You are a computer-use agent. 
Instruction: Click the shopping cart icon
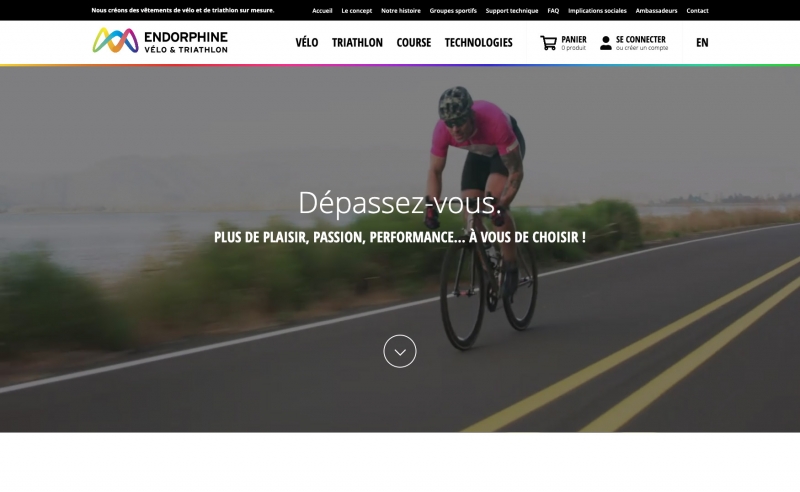point(548,43)
